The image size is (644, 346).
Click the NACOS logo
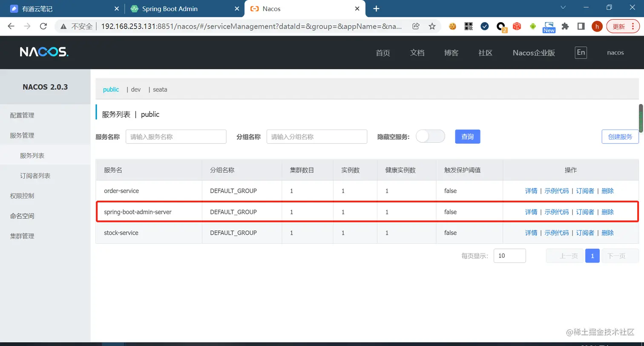click(x=44, y=52)
